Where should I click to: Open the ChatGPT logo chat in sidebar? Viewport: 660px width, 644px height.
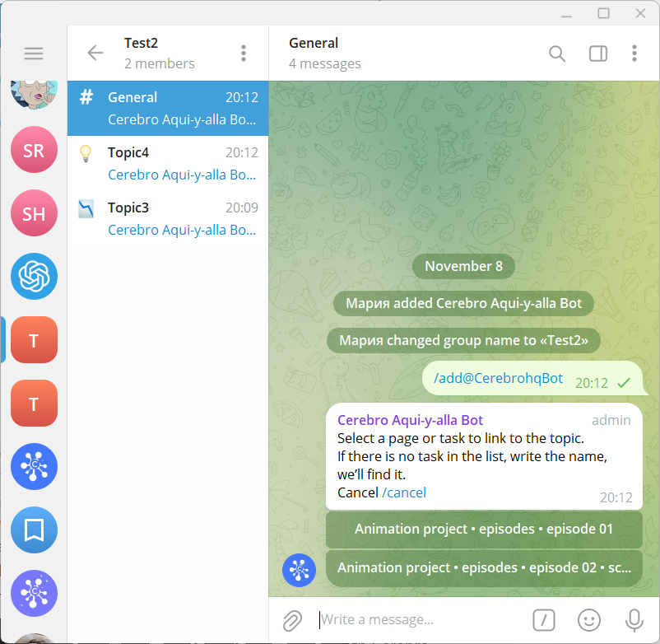34,277
